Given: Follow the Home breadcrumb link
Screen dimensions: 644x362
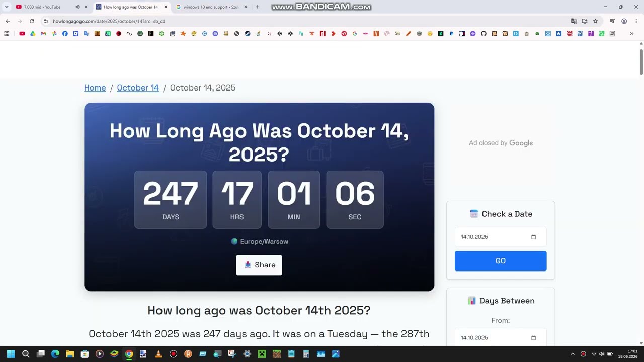Looking at the screenshot, I should coord(95,88).
